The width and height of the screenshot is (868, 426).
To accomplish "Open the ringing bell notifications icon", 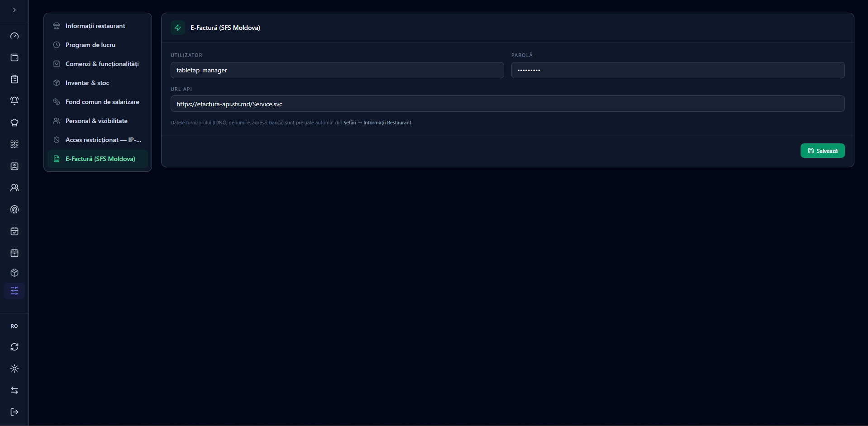I will (14, 101).
